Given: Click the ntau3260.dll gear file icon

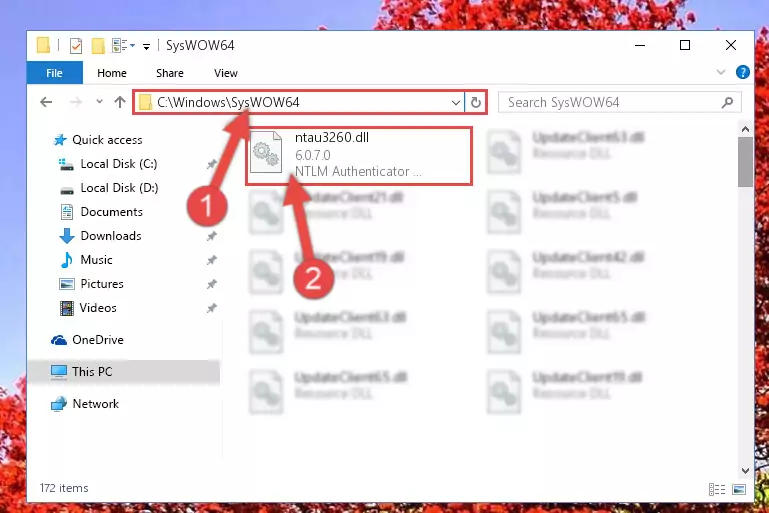Looking at the screenshot, I should pyautogui.click(x=266, y=153).
